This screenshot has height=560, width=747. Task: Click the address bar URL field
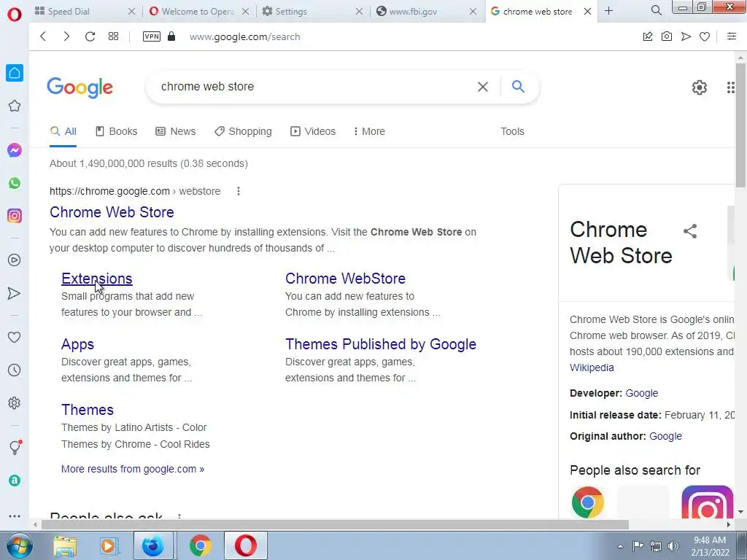245,36
